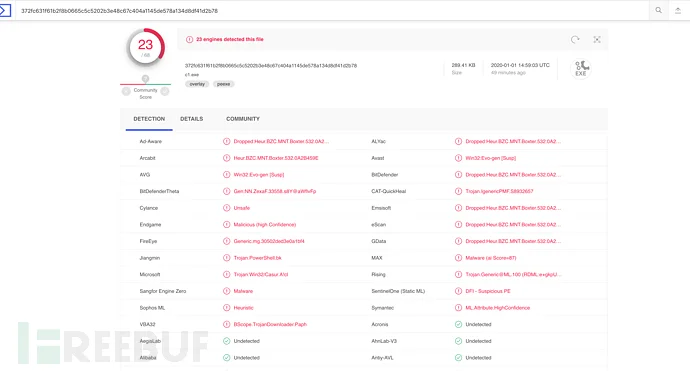The width and height of the screenshot is (690, 371).
Task: Click the overlay tag
Action: pos(197,84)
